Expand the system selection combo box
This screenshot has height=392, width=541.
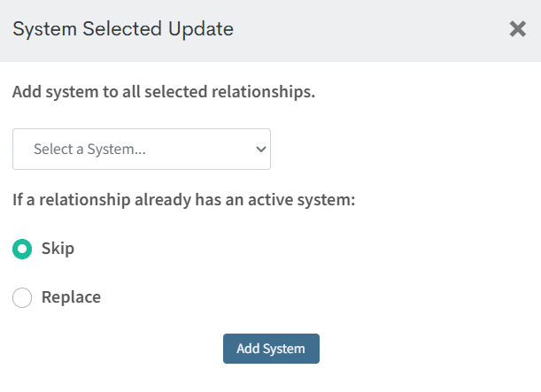point(142,150)
